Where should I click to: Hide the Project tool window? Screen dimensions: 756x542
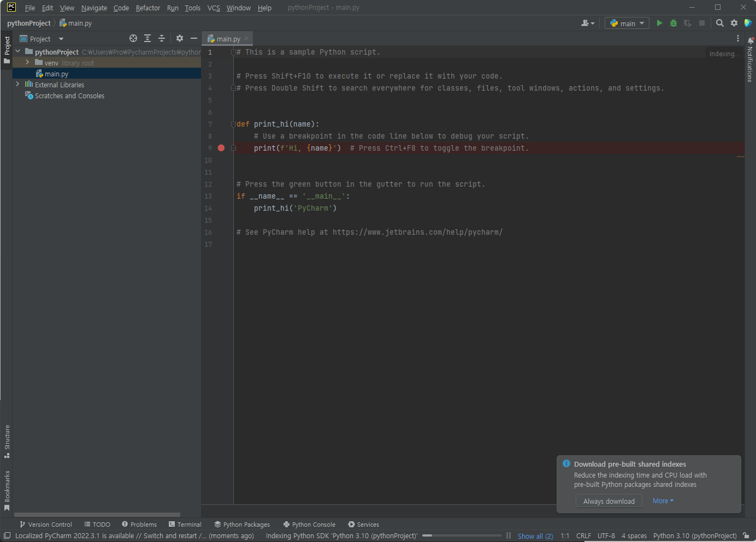click(x=194, y=38)
